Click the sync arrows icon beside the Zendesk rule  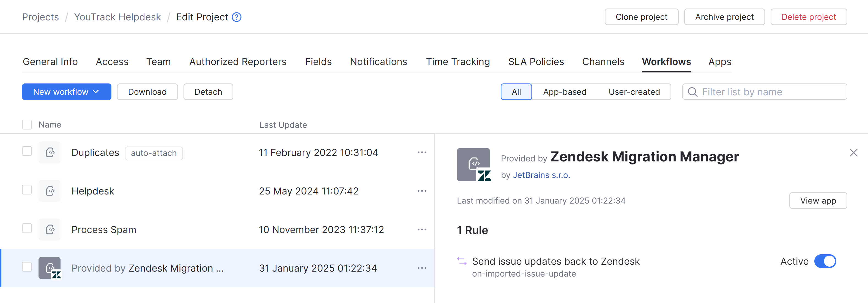462,261
